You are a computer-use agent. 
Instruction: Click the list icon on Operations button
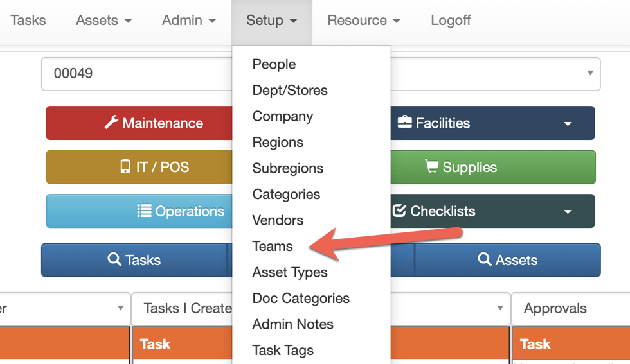144,211
